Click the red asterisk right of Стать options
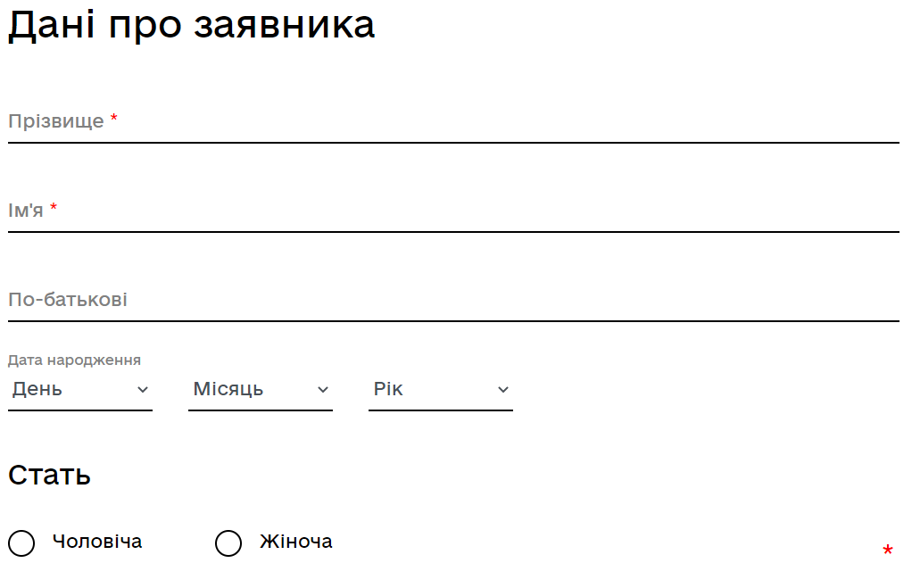912x588 pixels. pos(887,551)
